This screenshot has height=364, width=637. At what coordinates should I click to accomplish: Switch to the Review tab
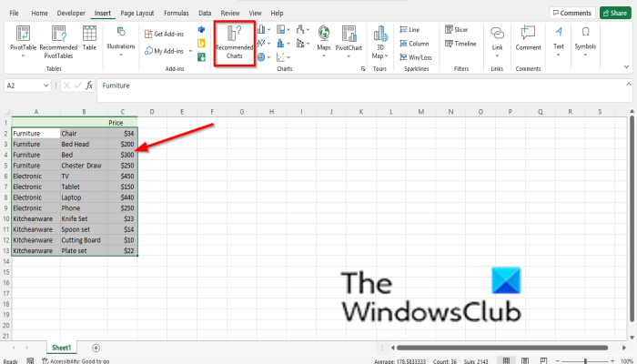(230, 13)
